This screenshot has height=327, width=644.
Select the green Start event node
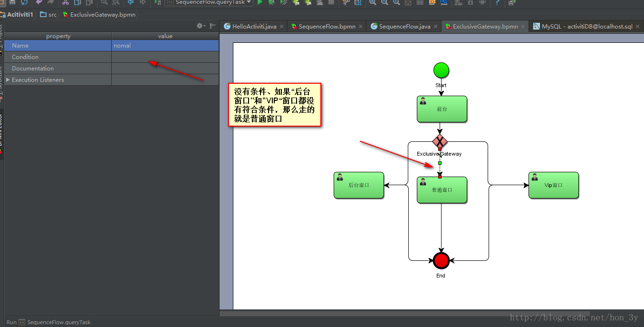point(441,70)
